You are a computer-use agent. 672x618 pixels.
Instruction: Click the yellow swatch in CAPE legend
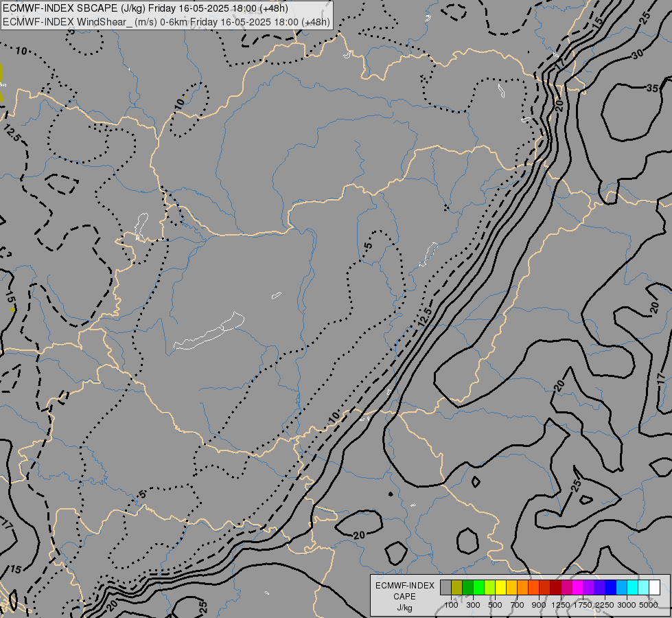(x=500, y=587)
